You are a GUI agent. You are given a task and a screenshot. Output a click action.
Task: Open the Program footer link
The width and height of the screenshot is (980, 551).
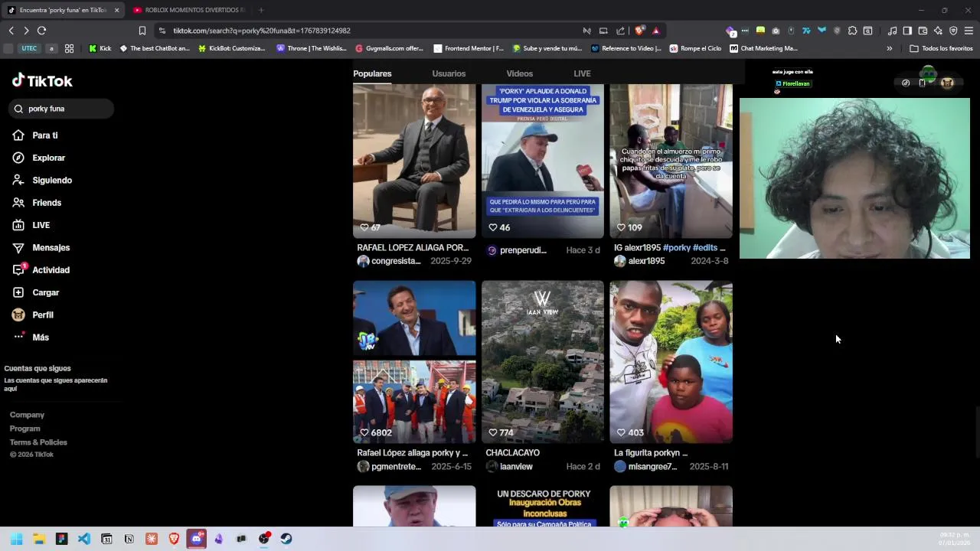(24, 429)
